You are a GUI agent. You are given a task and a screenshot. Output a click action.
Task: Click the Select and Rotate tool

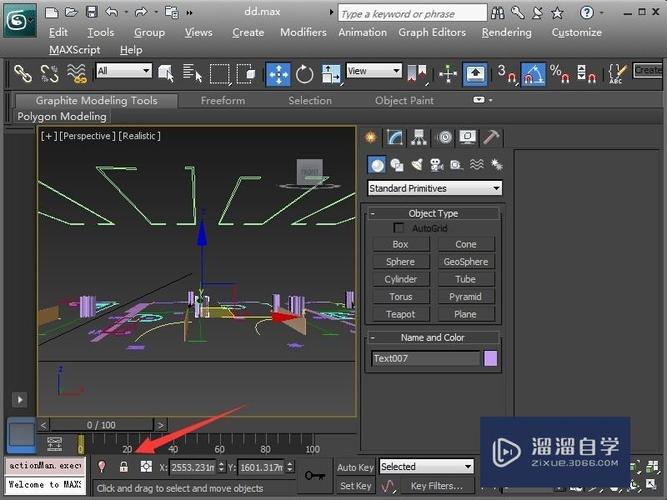click(304, 74)
